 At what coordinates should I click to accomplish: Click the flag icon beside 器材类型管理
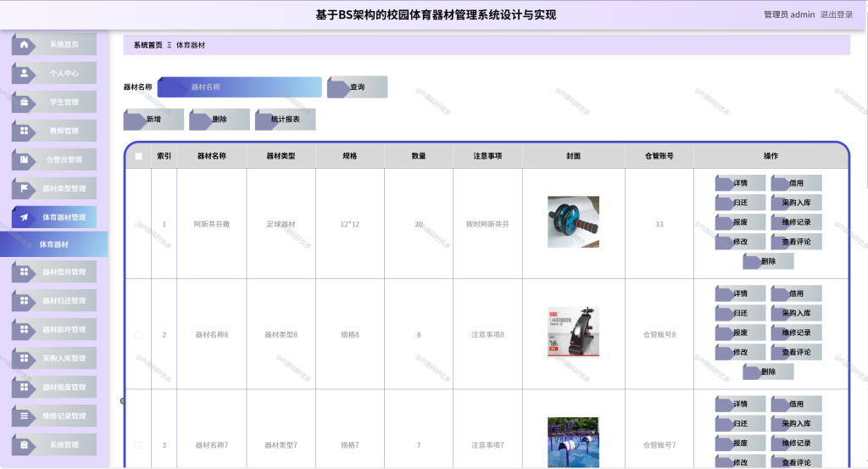click(x=24, y=188)
